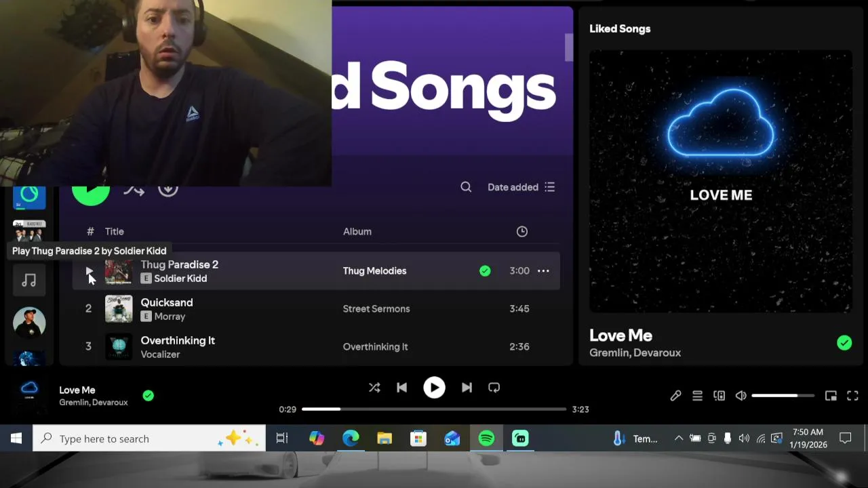Open the blue circle sidebar playlist

[29, 197]
